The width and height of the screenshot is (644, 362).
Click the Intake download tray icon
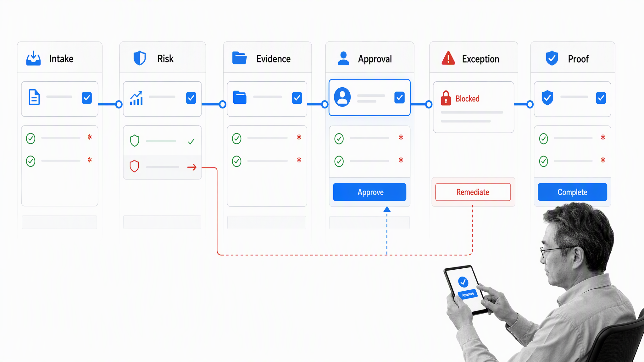[33, 58]
